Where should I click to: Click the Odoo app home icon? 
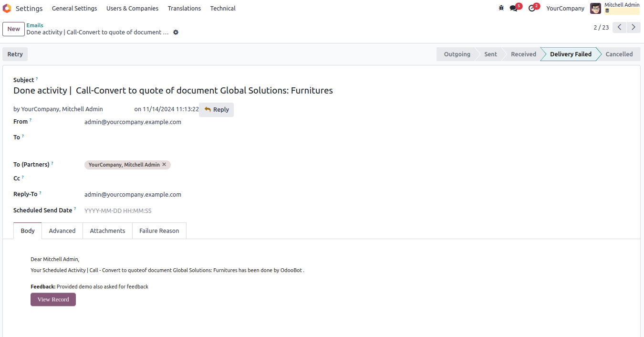pyautogui.click(x=7, y=8)
